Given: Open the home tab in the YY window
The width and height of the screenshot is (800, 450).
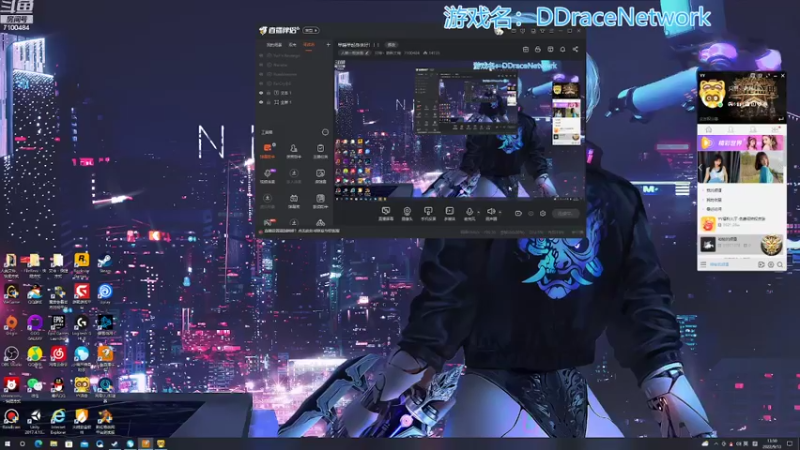Looking at the screenshot, I should 708,130.
